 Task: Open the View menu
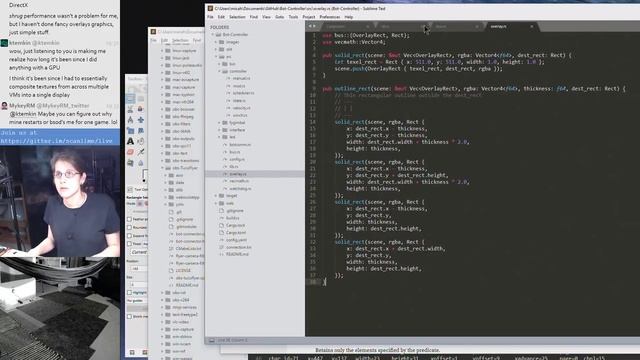[267, 17]
